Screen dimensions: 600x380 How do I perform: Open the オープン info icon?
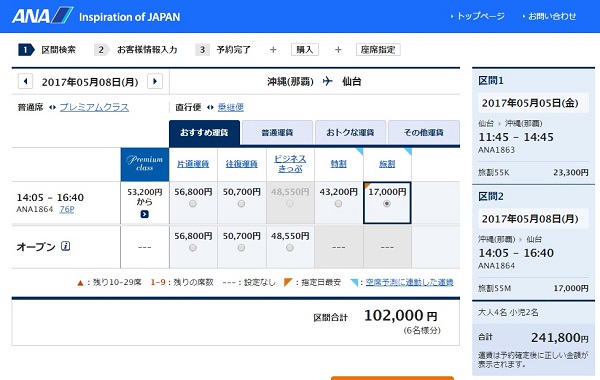66,246
